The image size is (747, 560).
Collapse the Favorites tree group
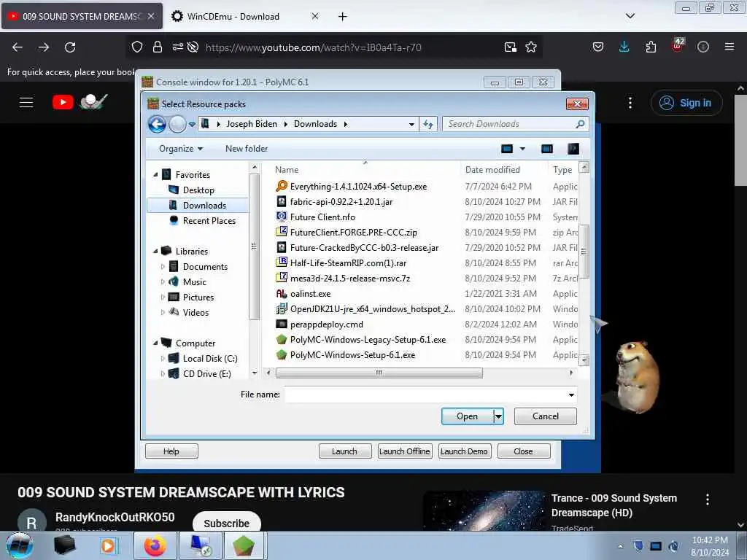point(156,175)
